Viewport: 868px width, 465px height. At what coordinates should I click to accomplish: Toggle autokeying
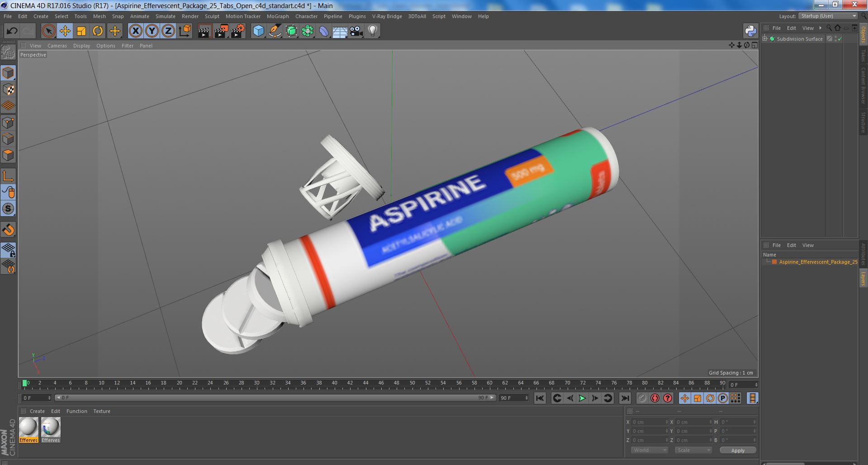pos(655,398)
